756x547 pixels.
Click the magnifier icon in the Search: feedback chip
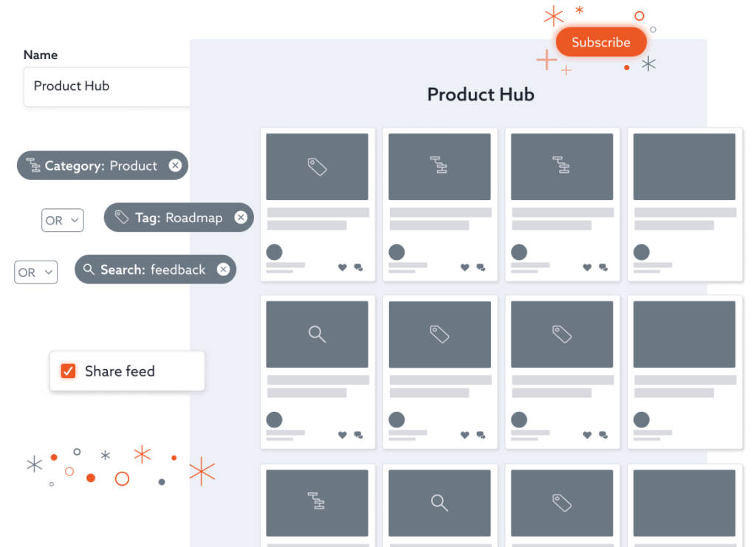pyautogui.click(x=89, y=269)
